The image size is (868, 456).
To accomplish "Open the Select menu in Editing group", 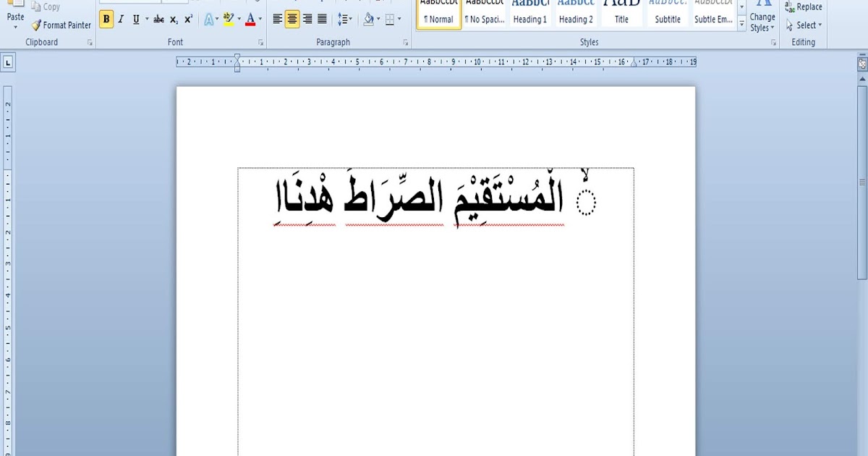I will (x=804, y=25).
